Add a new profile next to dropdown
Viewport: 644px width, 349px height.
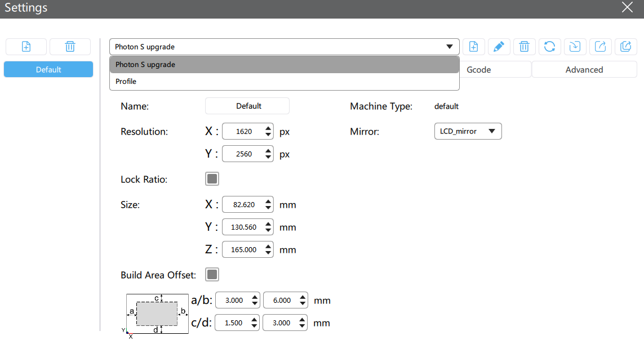pos(474,47)
